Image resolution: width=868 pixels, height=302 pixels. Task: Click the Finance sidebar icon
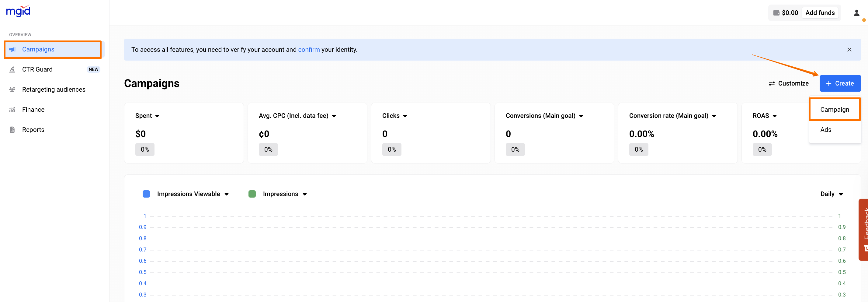point(12,110)
